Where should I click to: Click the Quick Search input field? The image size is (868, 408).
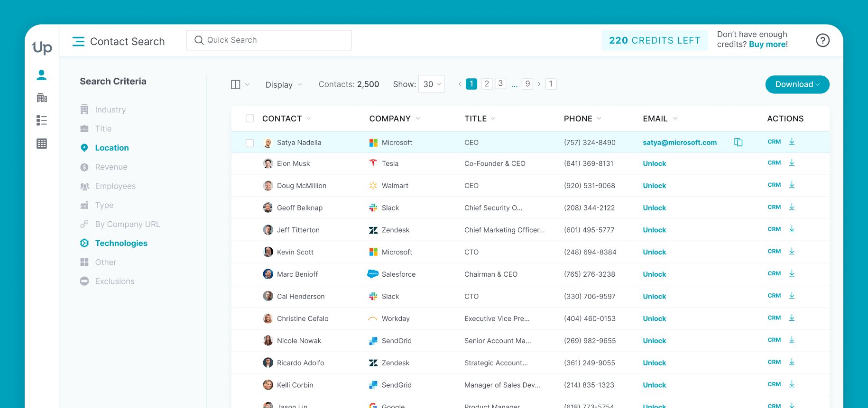pyautogui.click(x=269, y=40)
